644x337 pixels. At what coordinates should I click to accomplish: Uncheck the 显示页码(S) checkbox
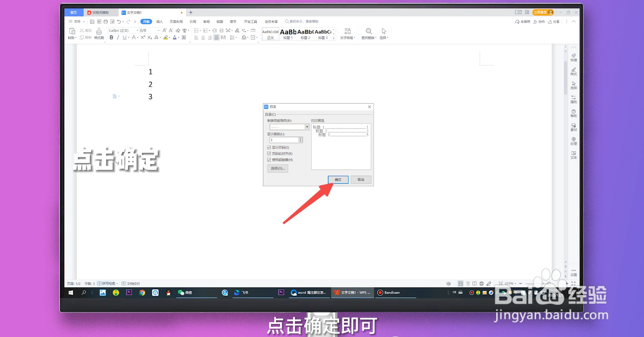[x=269, y=147]
